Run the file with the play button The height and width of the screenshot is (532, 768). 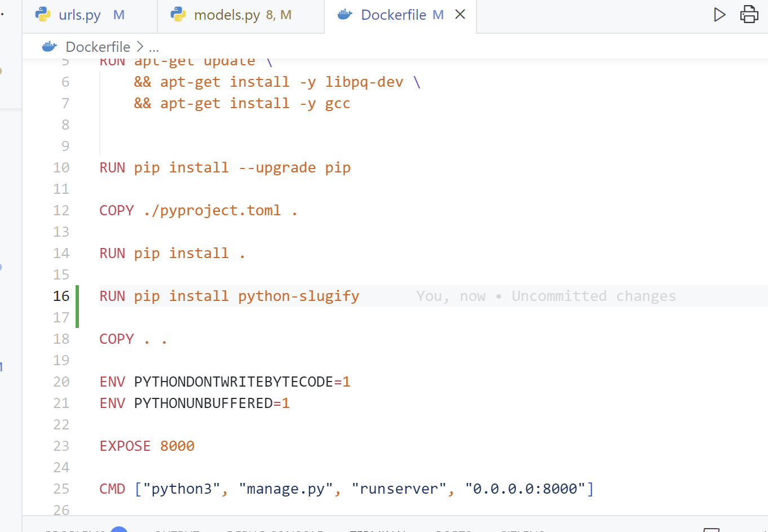coord(719,15)
